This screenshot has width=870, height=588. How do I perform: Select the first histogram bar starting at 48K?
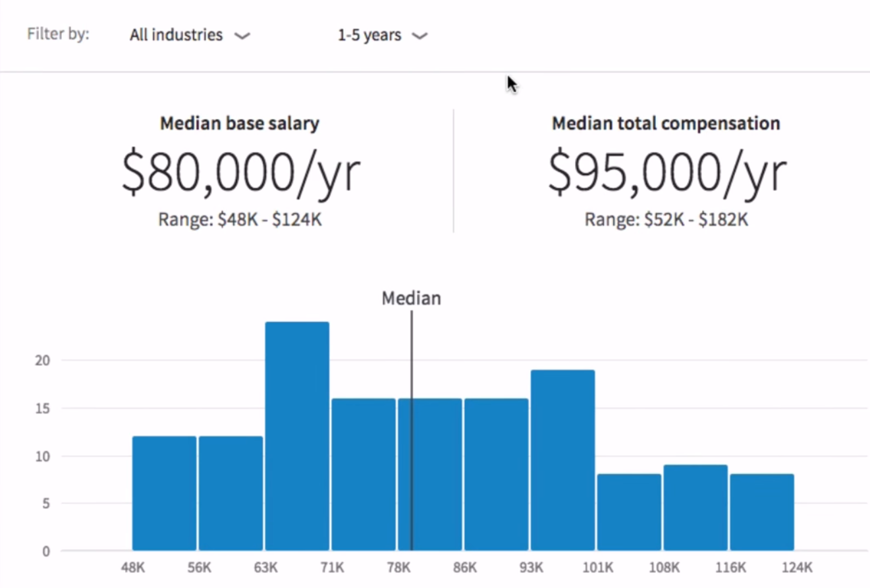(x=164, y=493)
